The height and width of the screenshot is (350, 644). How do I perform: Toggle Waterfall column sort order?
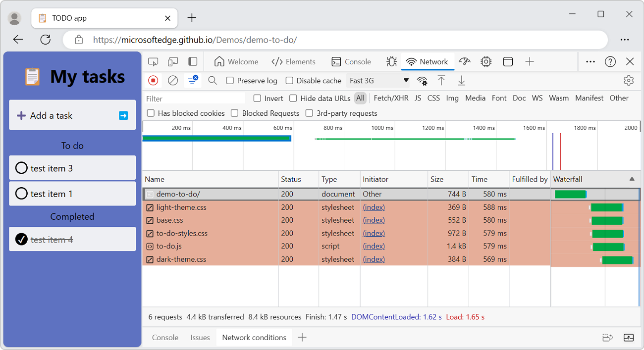(594, 179)
